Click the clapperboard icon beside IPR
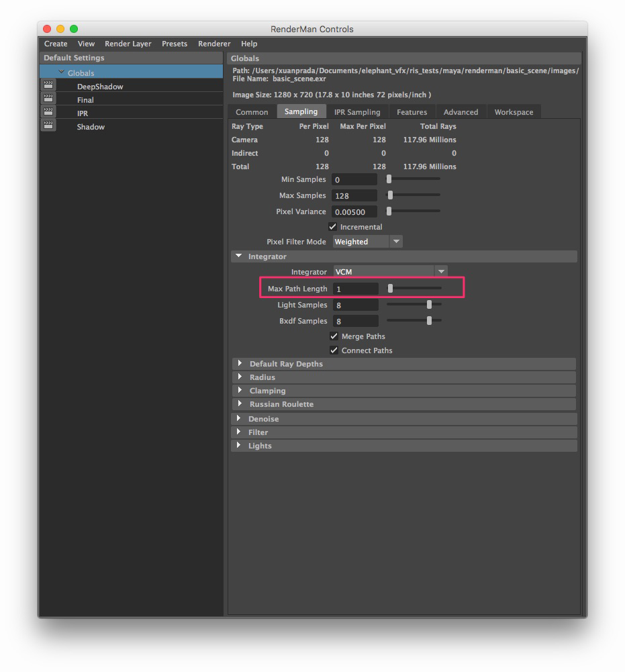Viewport: 625px width, 672px height. tap(48, 111)
